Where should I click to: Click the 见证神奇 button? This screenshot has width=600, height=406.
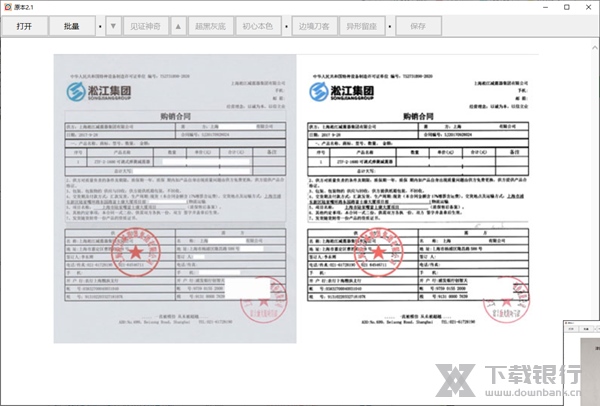click(x=145, y=26)
